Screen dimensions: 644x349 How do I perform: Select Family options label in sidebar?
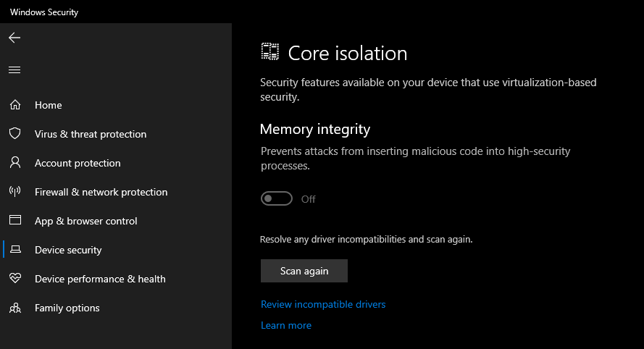pos(67,308)
